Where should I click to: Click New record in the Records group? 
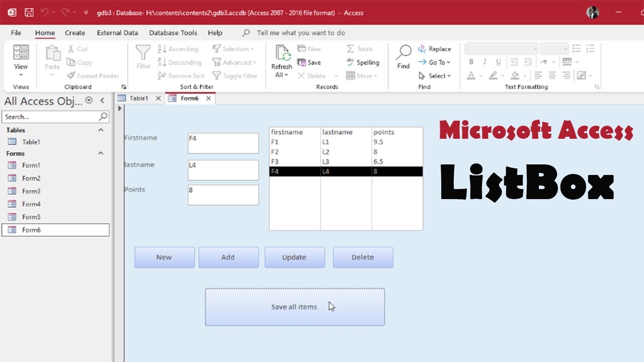(x=309, y=49)
